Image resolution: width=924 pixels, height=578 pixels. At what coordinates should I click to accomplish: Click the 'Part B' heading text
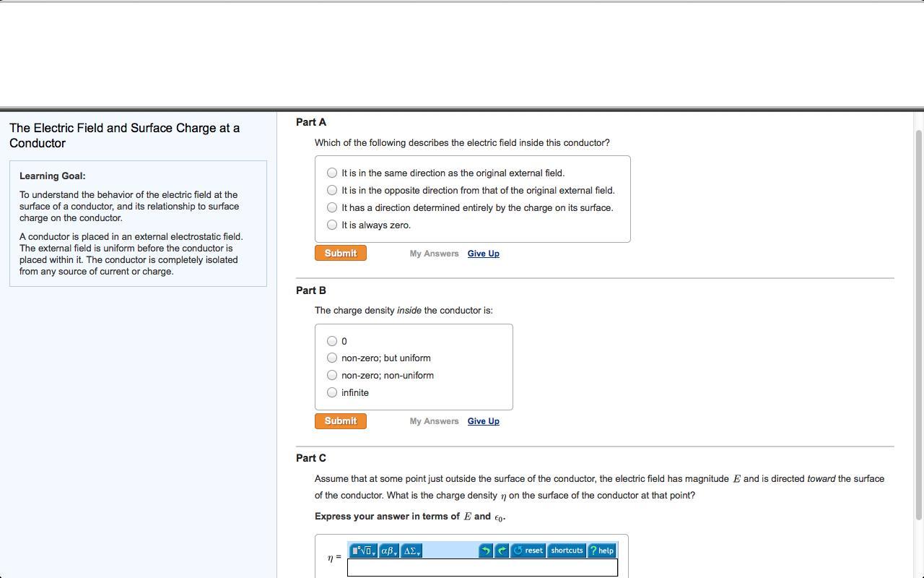pos(311,290)
